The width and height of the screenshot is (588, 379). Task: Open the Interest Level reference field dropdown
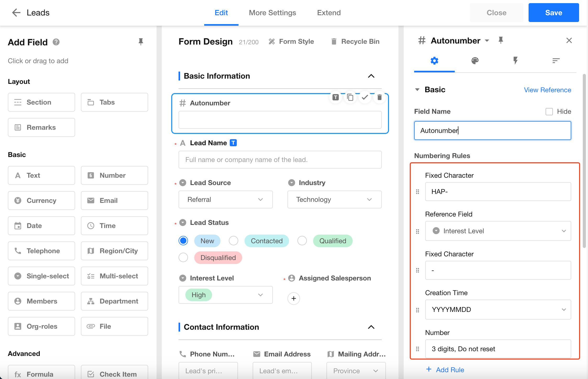[498, 231]
